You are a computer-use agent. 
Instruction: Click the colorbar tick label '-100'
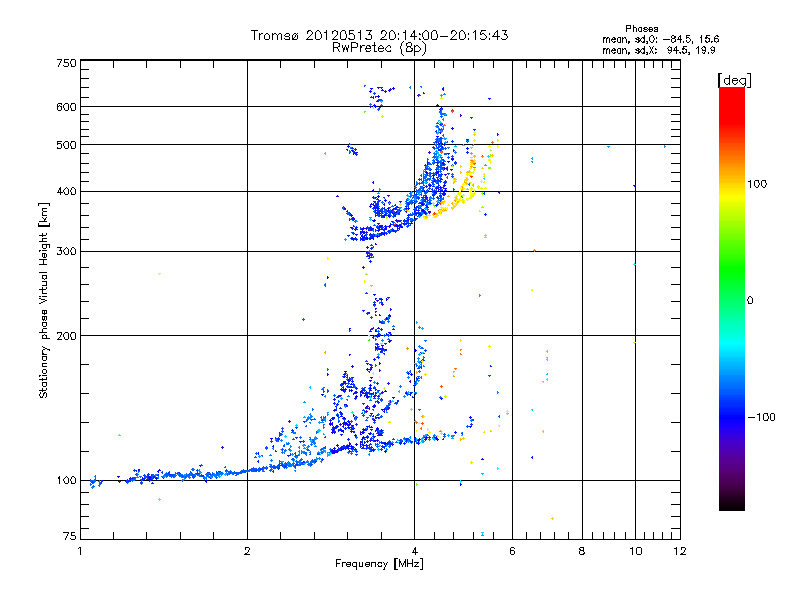pyautogui.click(x=761, y=417)
